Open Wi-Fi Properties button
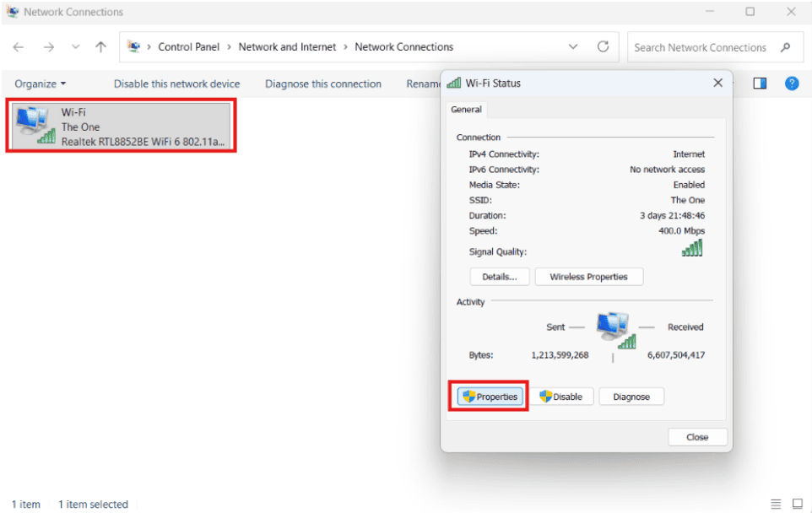812x513 pixels. 490,397
